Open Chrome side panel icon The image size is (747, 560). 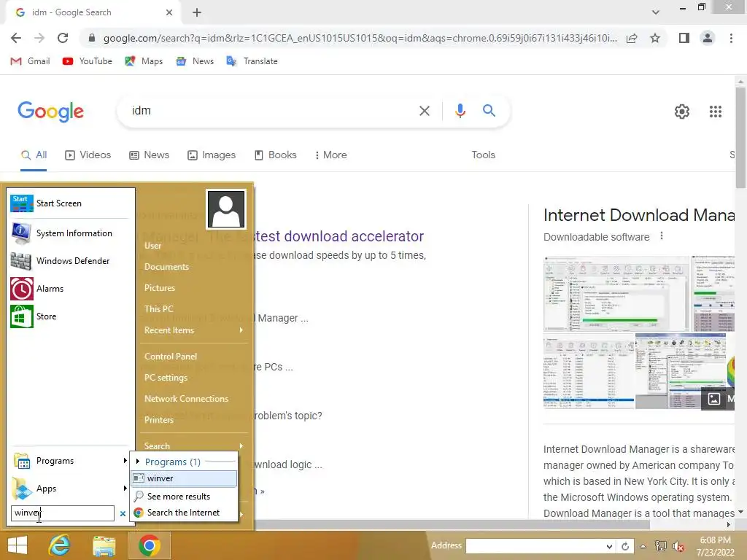tap(684, 38)
